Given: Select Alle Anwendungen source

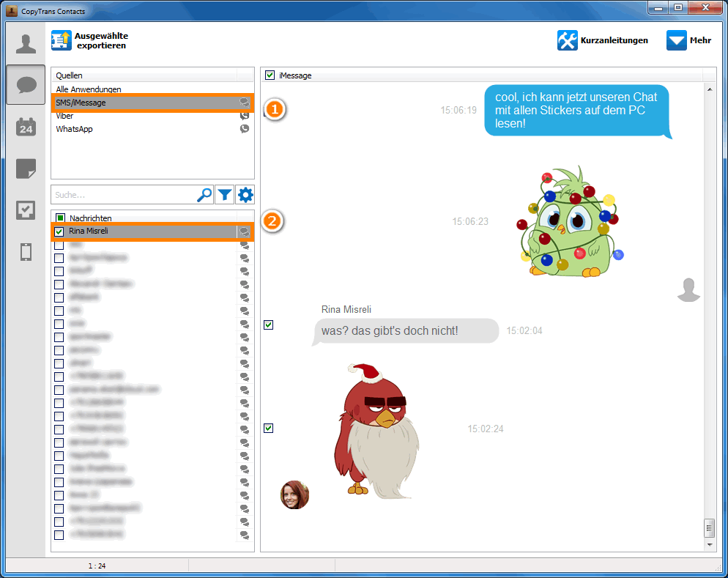Looking at the screenshot, I should [x=152, y=89].
